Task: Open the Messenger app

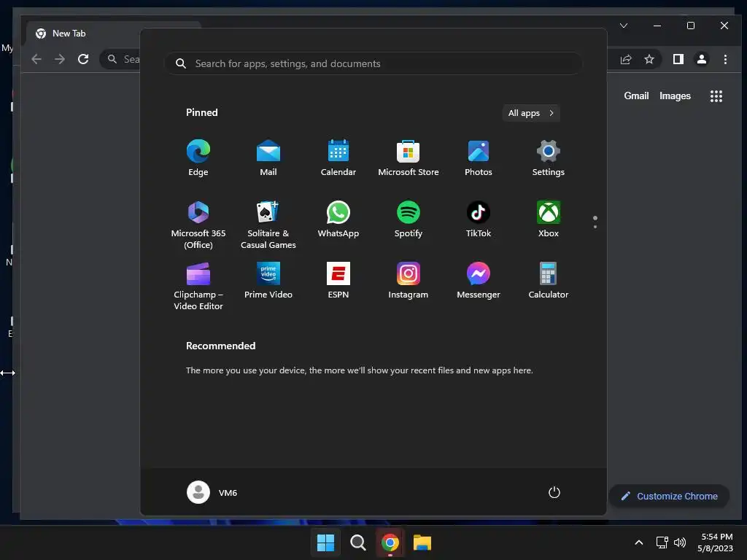Action: pyautogui.click(x=479, y=281)
